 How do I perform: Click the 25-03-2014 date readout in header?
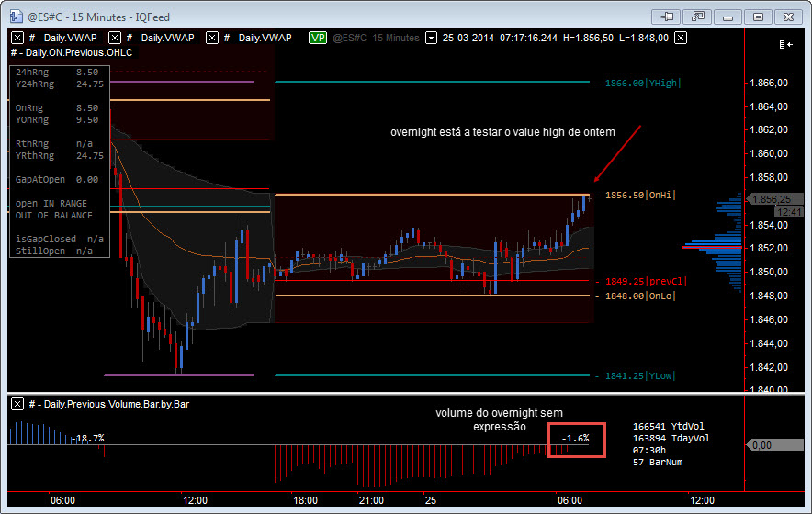point(468,38)
